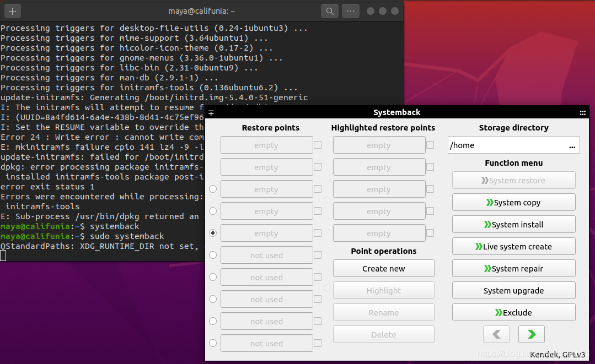Tick the checkbox of the third 'not used' row
Viewport: 595px width, 364px height.
pyautogui.click(x=318, y=299)
